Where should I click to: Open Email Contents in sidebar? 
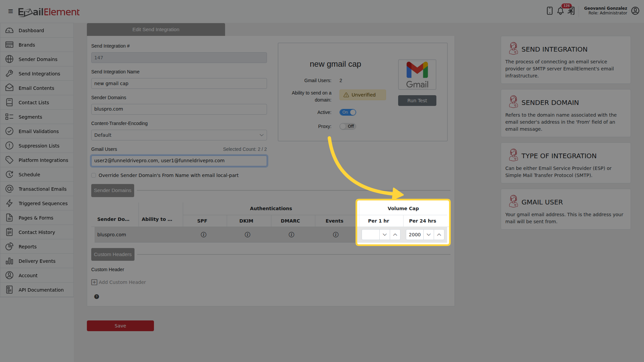37,88
